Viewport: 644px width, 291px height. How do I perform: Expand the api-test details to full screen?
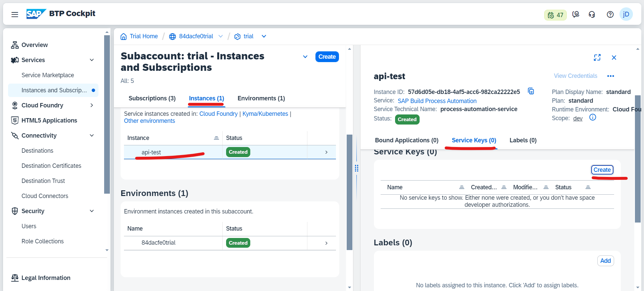(597, 58)
